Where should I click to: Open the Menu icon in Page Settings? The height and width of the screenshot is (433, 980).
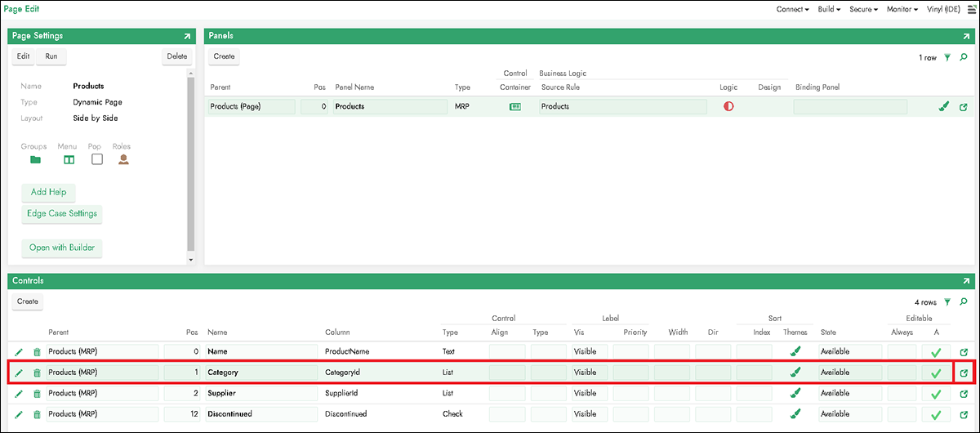point(69,159)
